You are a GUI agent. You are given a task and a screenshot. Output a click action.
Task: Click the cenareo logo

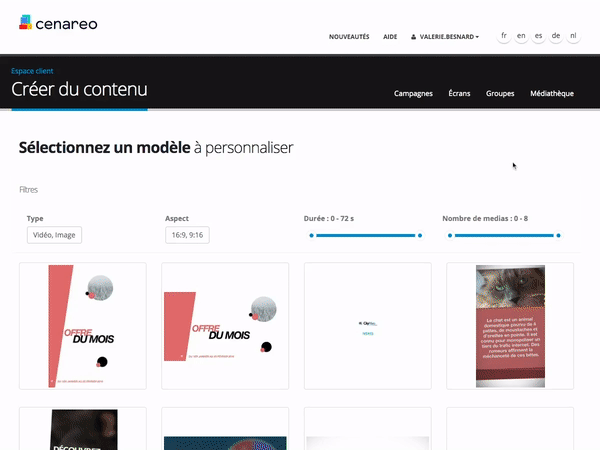[x=58, y=23]
